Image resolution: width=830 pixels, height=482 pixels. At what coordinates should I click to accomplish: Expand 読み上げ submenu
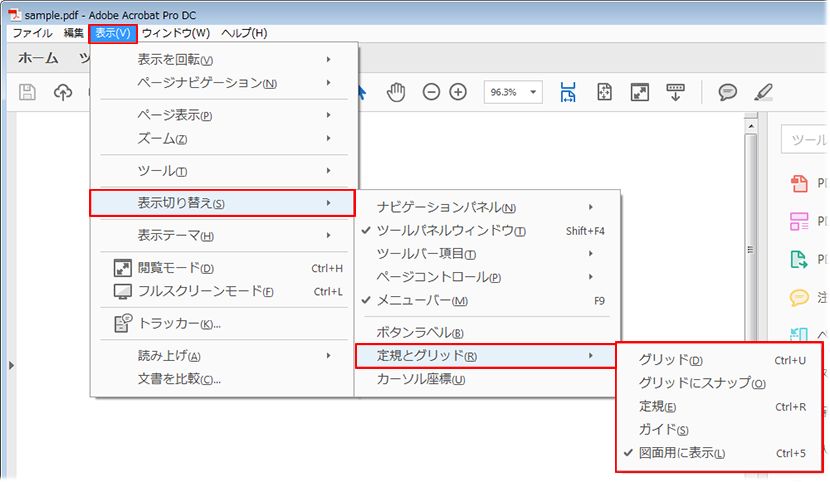222,356
